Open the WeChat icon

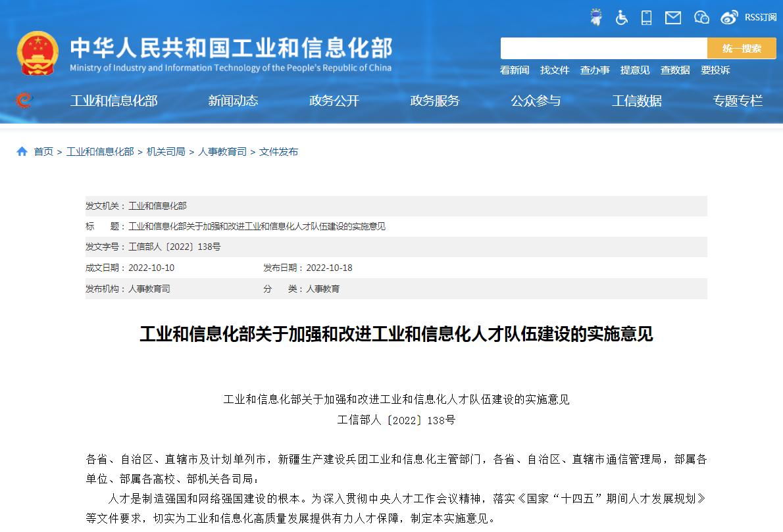coord(701,18)
